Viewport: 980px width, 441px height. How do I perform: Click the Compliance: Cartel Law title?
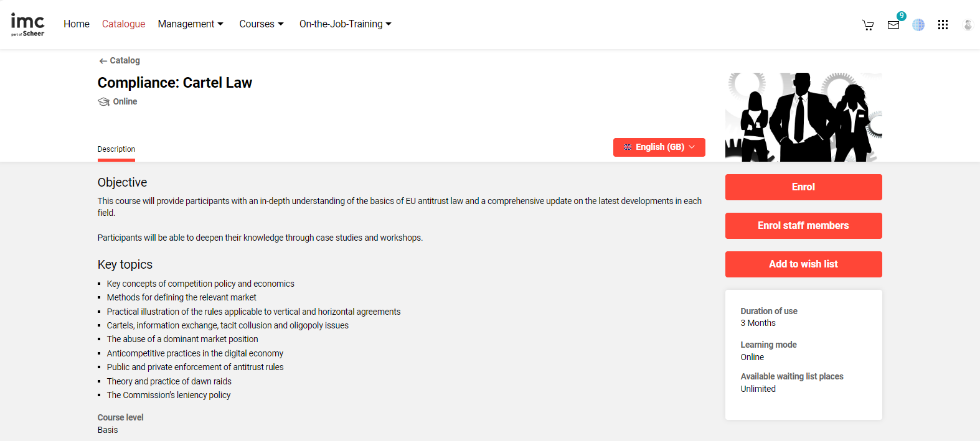pos(175,83)
